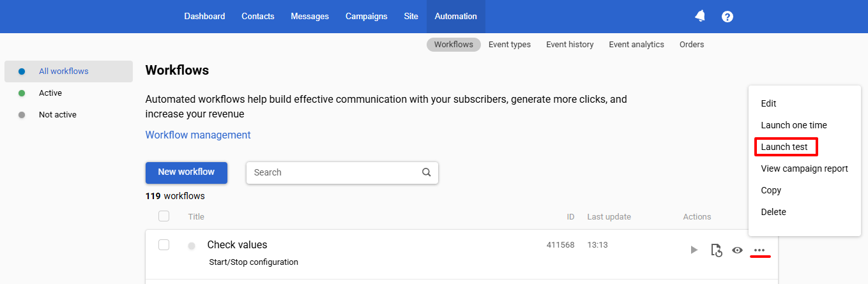Click the eye icon for Check values
868x284 pixels.
738,250
